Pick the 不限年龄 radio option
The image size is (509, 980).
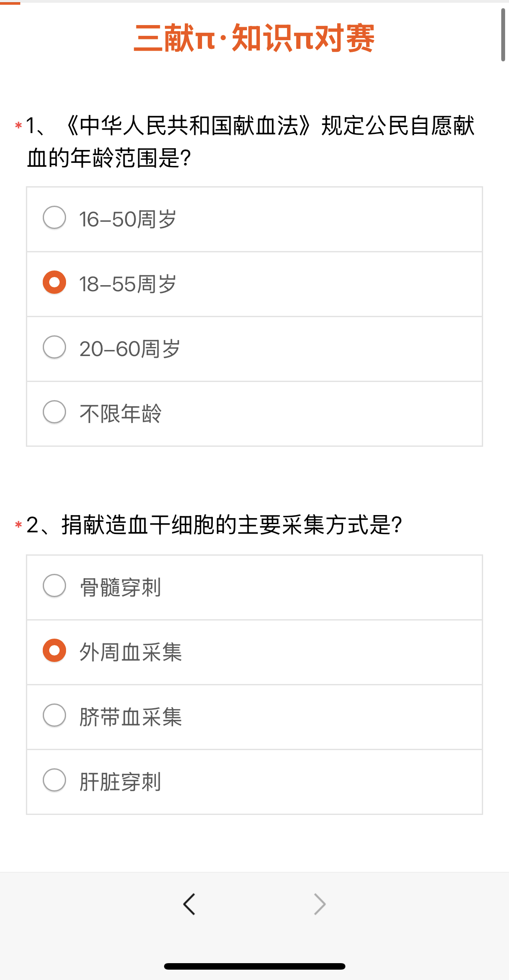[54, 412]
